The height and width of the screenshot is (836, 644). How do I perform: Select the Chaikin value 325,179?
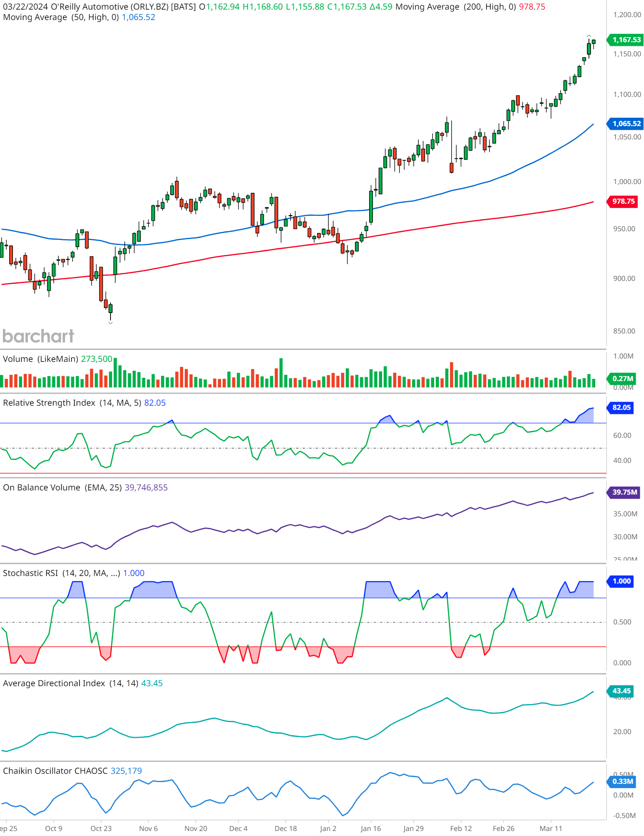tap(126, 771)
